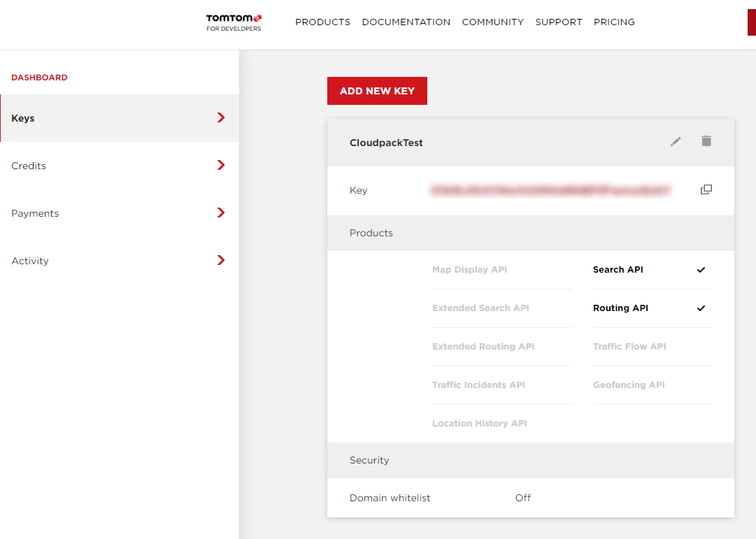The height and width of the screenshot is (539, 756).
Task: Enable the Traffic Flow API product
Action: tap(629, 347)
